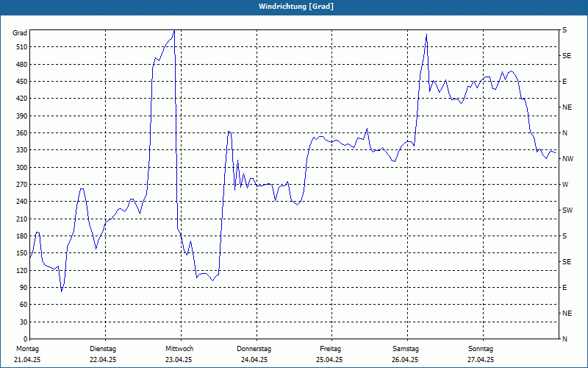Pick the 120 degree axis label
The height and width of the screenshot is (368, 588).
pos(22,270)
